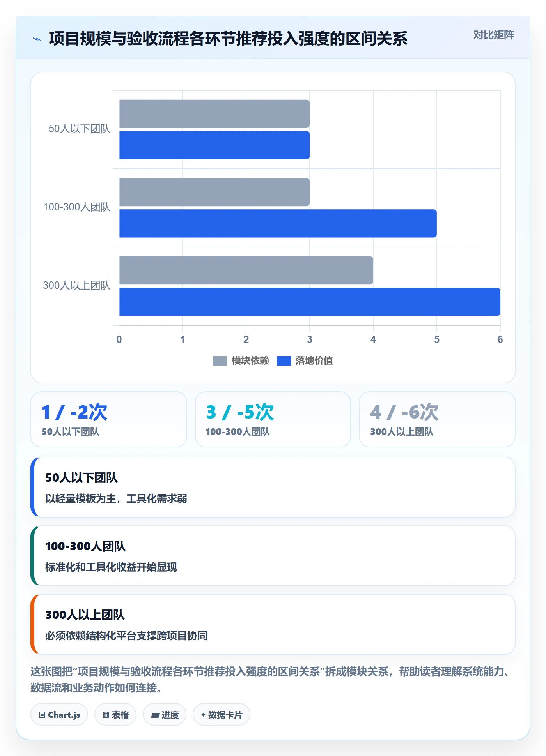Viewport: 546px width, 756px height.
Task: Toggle the 模块依赖 legend swatch
Action: [220, 361]
